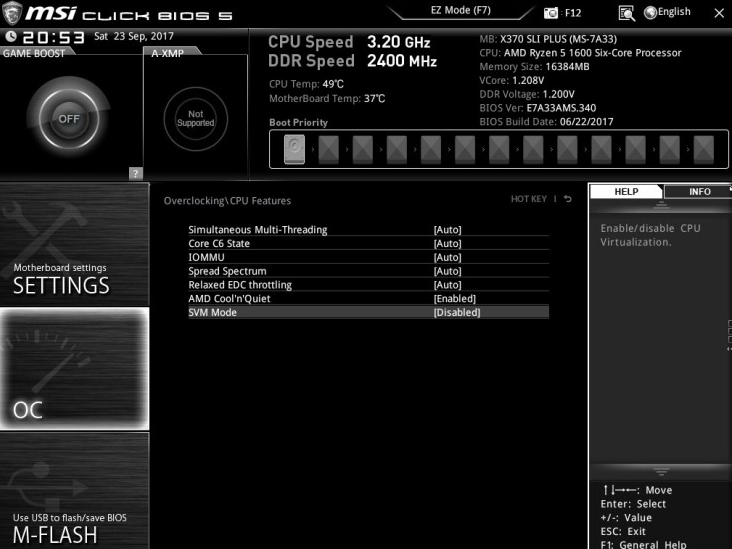
Task: Select the fourth boot priority slot
Action: [x=397, y=149]
